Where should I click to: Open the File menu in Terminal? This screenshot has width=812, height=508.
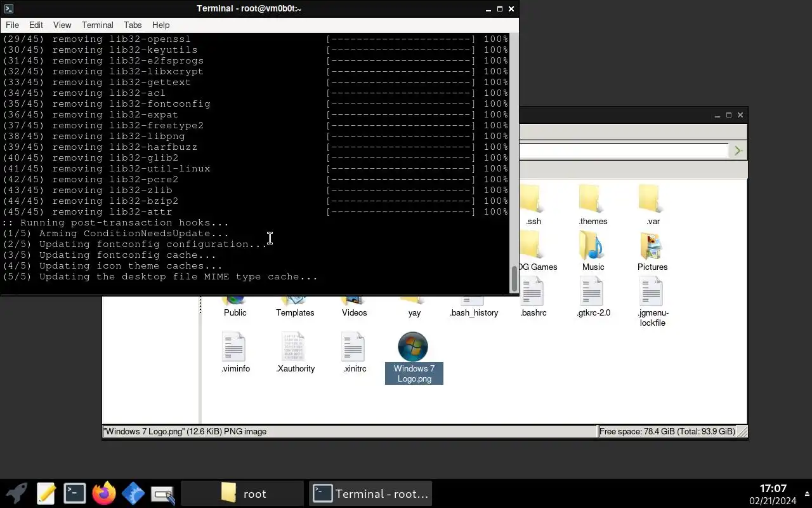tap(12, 25)
